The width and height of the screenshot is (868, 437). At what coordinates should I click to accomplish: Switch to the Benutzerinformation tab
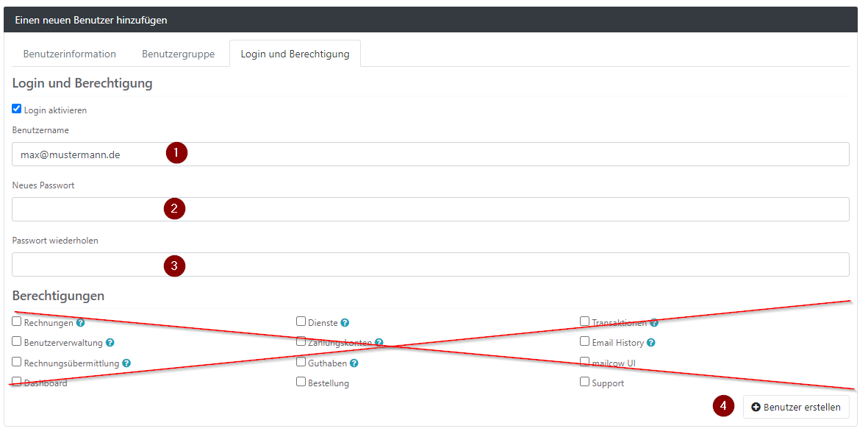70,54
